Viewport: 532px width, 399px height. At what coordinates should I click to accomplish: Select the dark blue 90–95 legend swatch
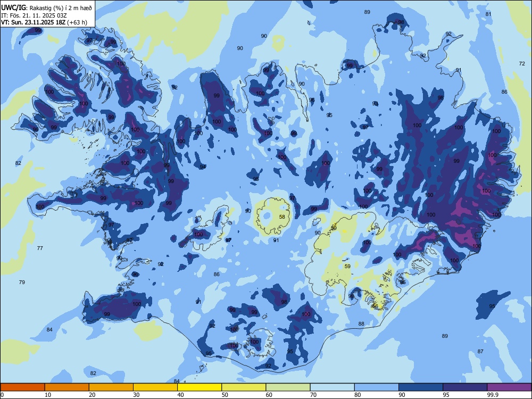[421, 387]
